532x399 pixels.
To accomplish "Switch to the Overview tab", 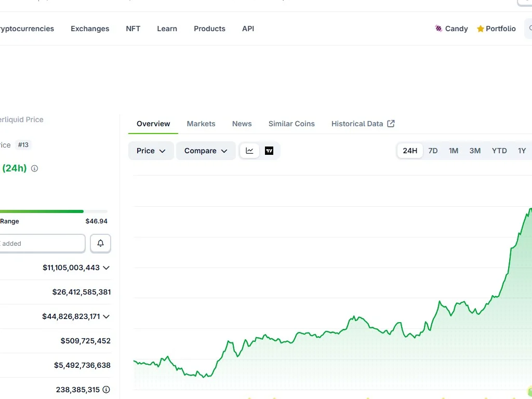I will (153, 124).
